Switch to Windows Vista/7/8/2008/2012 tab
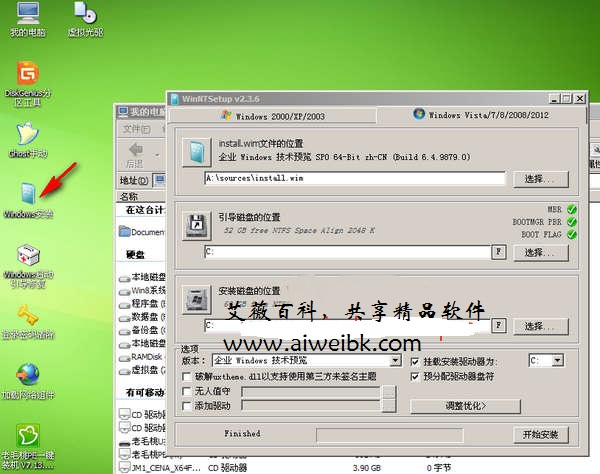The width and height of the screenshot is (600, 474). pos(481,115)
